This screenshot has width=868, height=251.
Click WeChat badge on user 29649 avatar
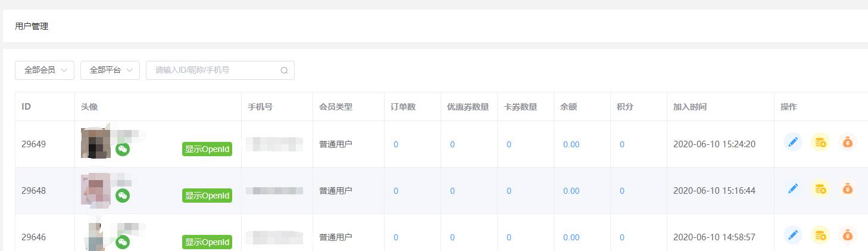tap(123, 149)
